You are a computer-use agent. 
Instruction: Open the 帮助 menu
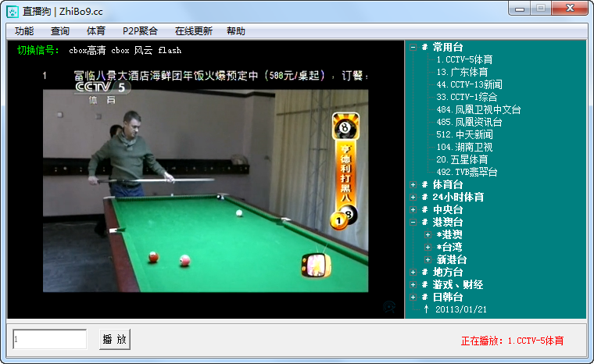236,31
